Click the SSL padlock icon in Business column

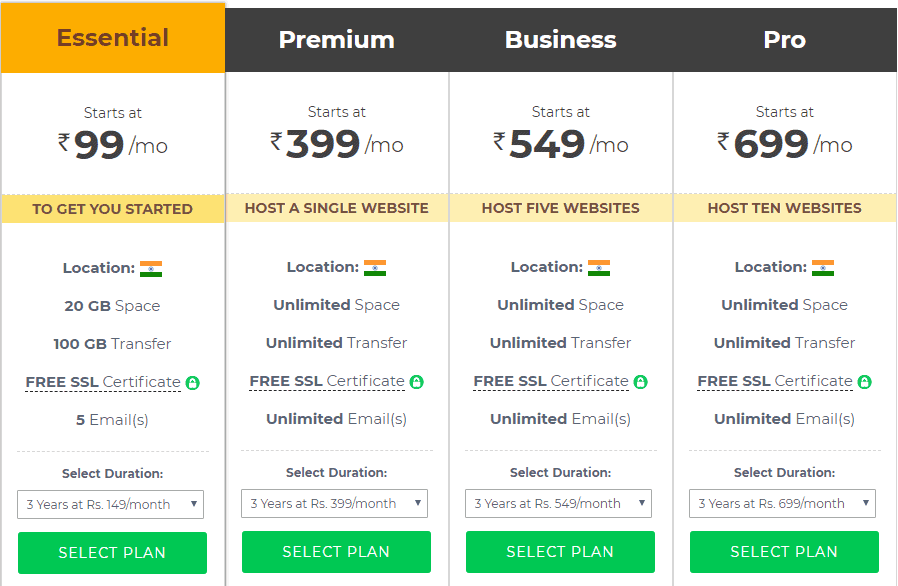point(641,382)
